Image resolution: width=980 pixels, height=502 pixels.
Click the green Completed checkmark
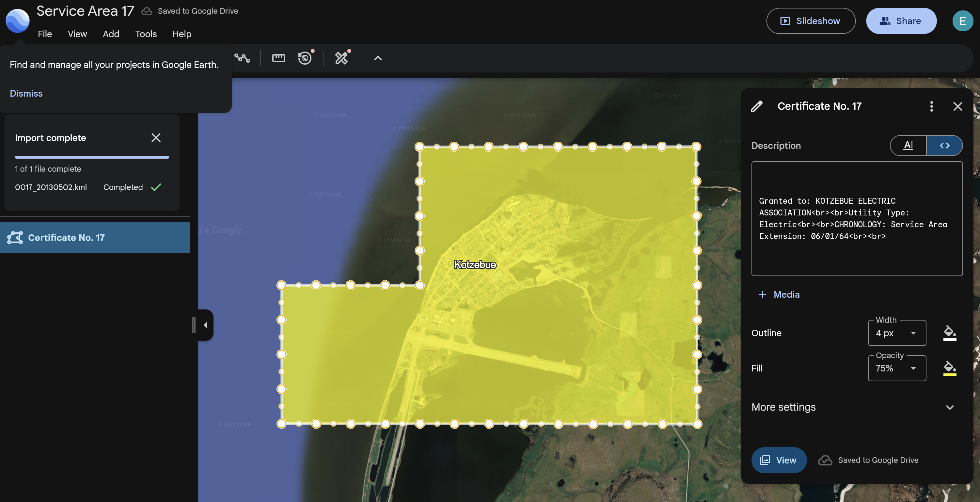[x=156, y=187]
